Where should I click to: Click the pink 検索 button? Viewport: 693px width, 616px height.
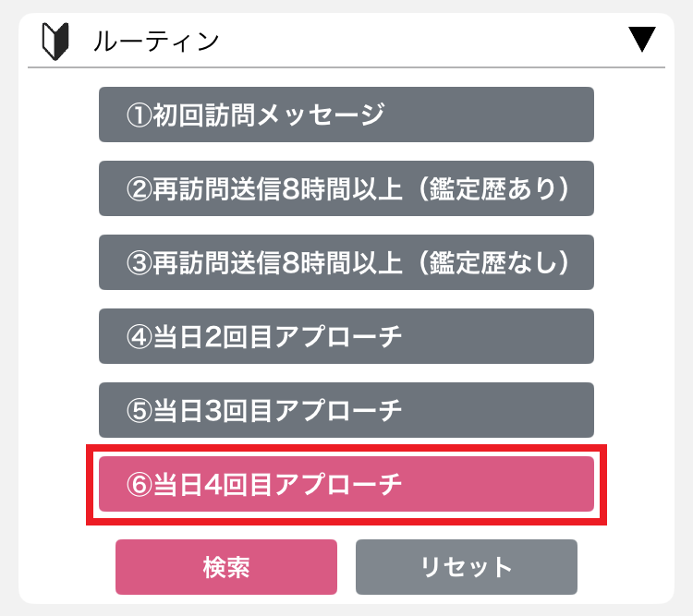click(226, 567)
